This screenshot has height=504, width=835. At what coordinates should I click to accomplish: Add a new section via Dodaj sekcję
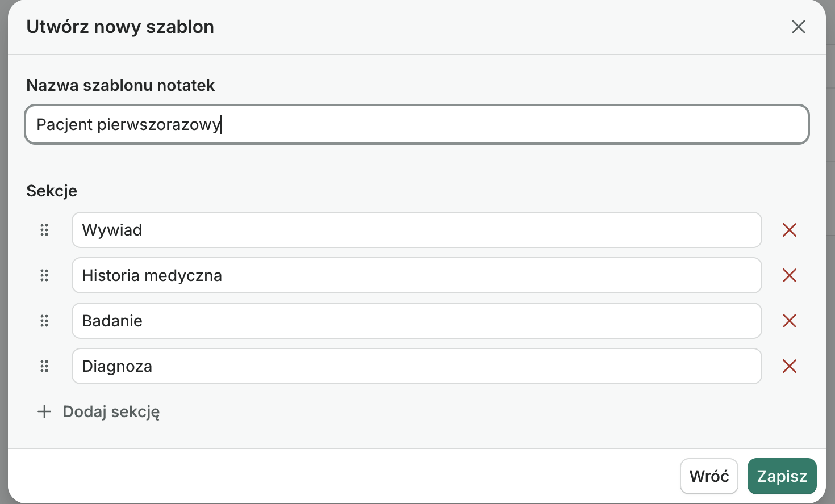click(110, 412)
